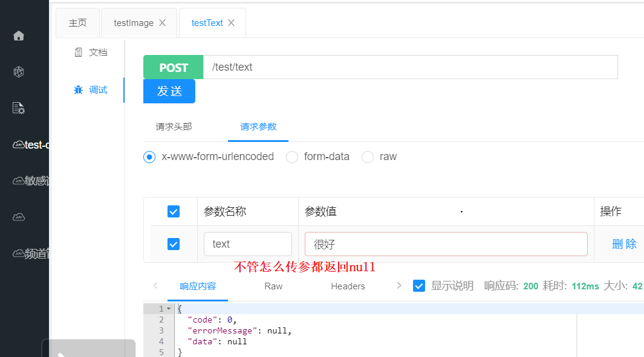Switch encoding to form-data

point(292,156)
